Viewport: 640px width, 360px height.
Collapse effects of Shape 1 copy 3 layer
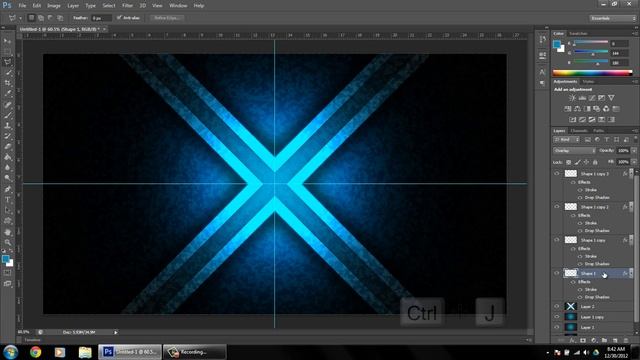coord(631,173)
